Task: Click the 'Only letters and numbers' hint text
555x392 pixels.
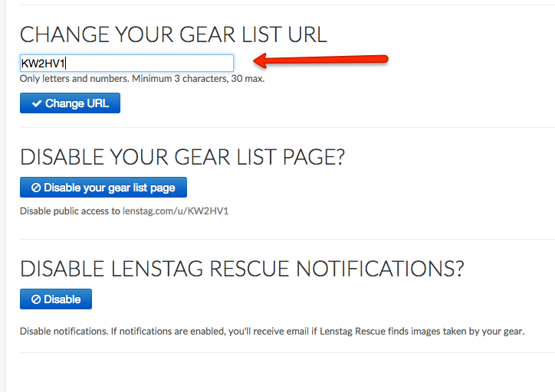Action: click(x=142, y=78)
